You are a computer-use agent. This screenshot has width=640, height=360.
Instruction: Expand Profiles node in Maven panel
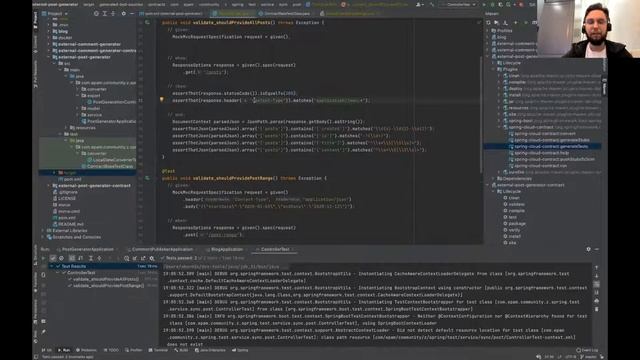pyautogui.click(x=488, y=31)
